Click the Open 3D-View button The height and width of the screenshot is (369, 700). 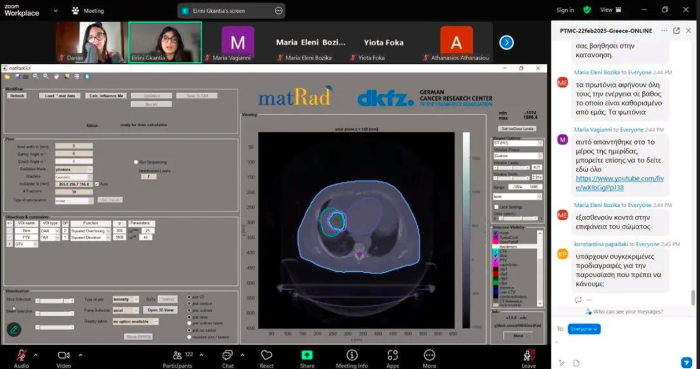(160, 310)
